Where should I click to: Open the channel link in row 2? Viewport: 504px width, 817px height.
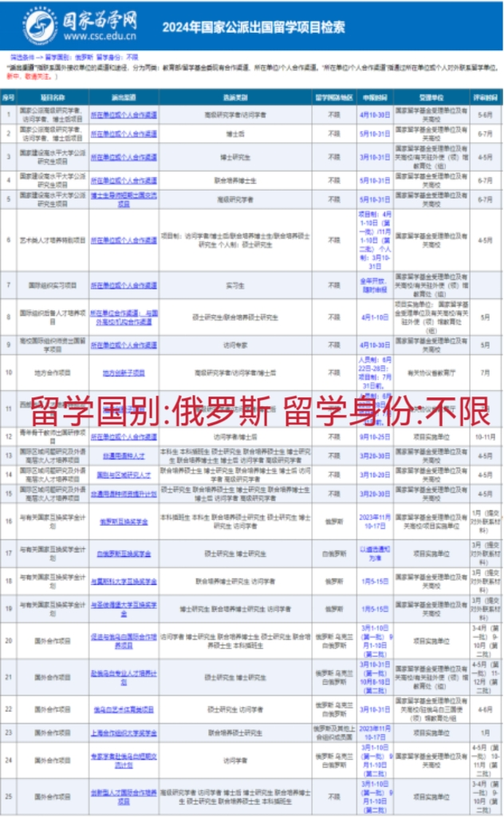(x=124, y=134)
